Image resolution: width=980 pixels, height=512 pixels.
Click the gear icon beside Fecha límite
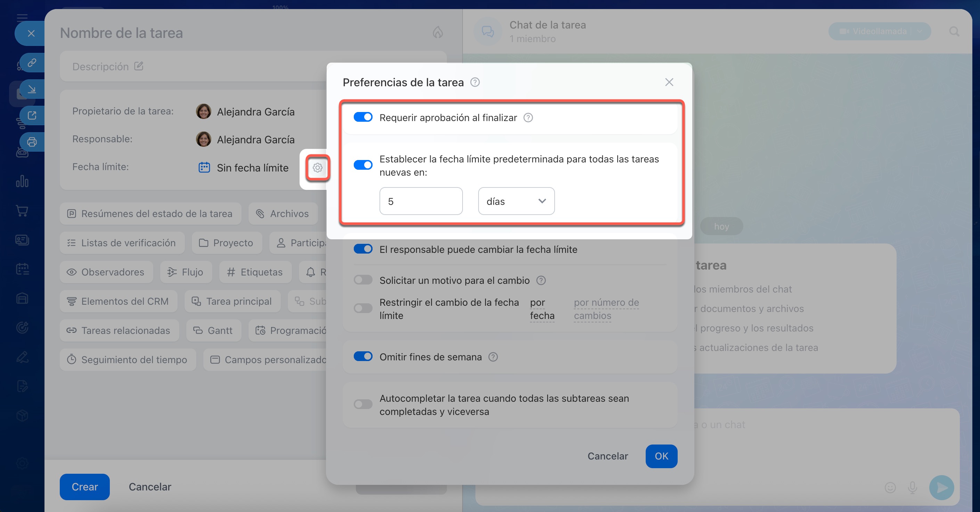click(317, 168)
